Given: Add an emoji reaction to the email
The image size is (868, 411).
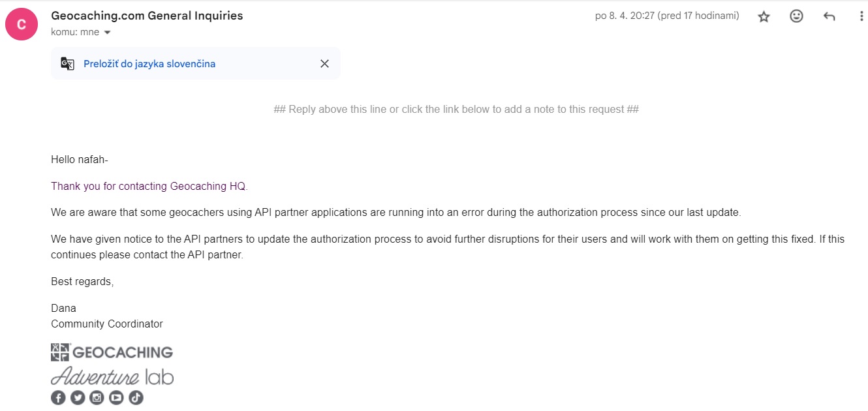Looking at the screenshot, I should (x=796, y=17).
